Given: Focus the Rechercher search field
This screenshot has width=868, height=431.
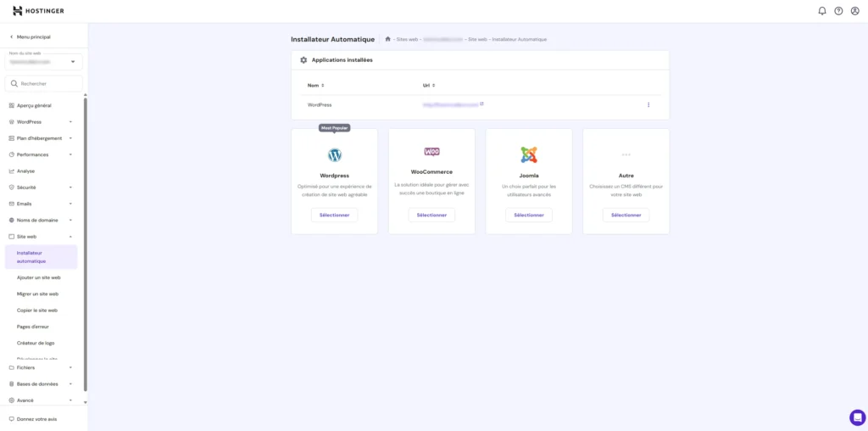Looking at the screenshot, I should 44,84.
